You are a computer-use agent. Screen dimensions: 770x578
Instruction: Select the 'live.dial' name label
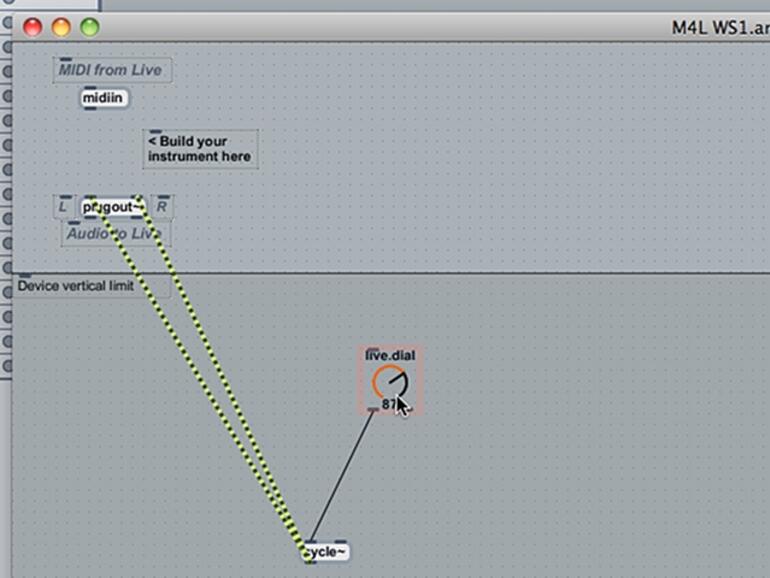[x=390, y=355]
